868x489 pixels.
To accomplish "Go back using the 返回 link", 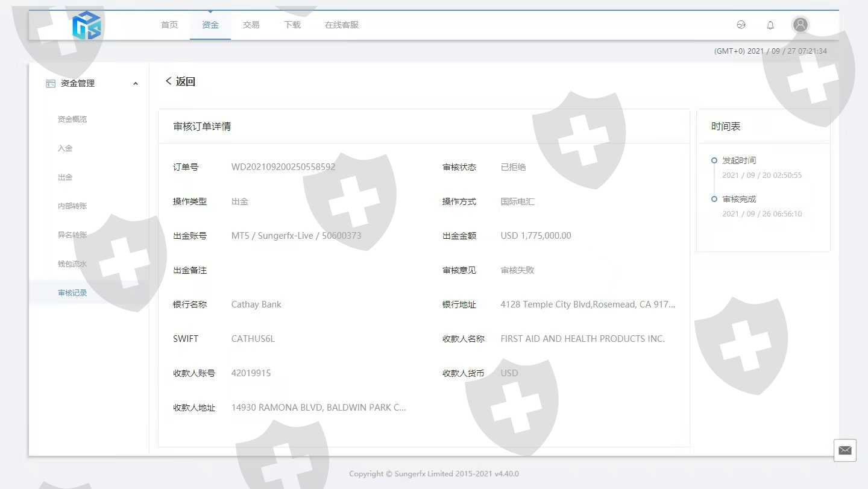I will click(x=180, y=81).
